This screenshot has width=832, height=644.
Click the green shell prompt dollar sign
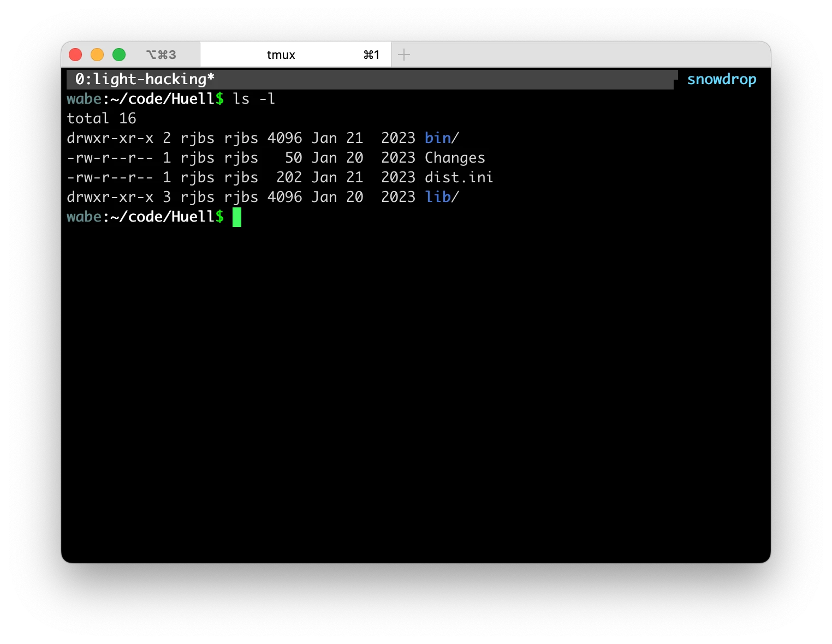220,216
